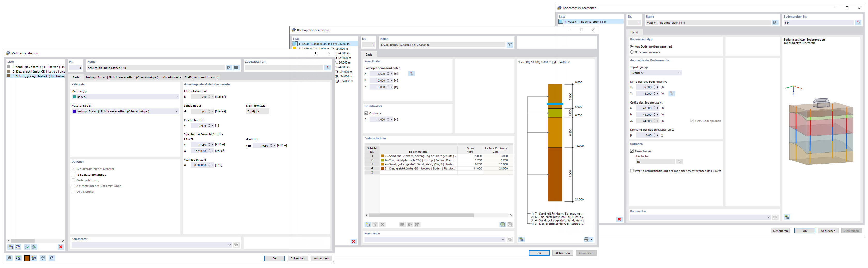This screenshot has width=868, height=268.
Task: Toggle the Grundwasser checkbox in Bodenmassiv Optionen
Action: [x=632, y=151]
